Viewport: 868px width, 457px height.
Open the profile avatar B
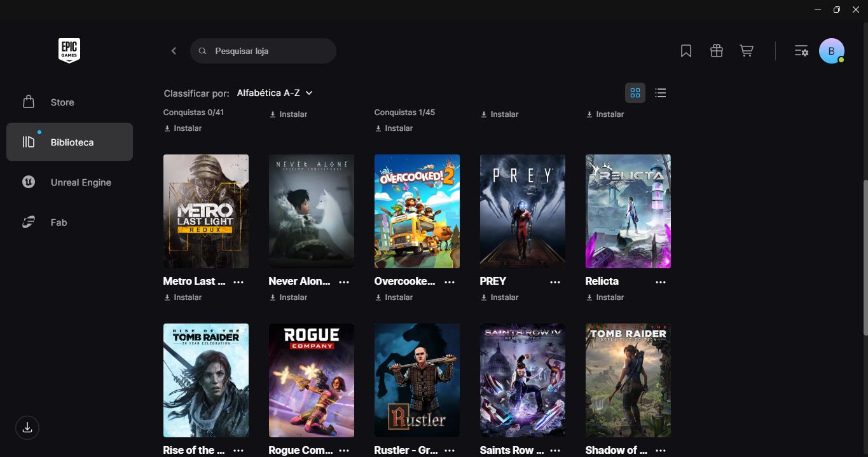(832, 51)
